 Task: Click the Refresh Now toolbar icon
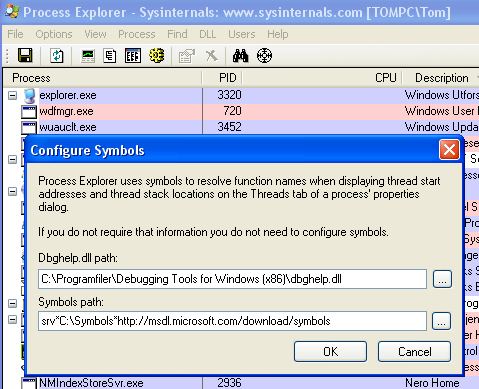click(x=57, y=55)
